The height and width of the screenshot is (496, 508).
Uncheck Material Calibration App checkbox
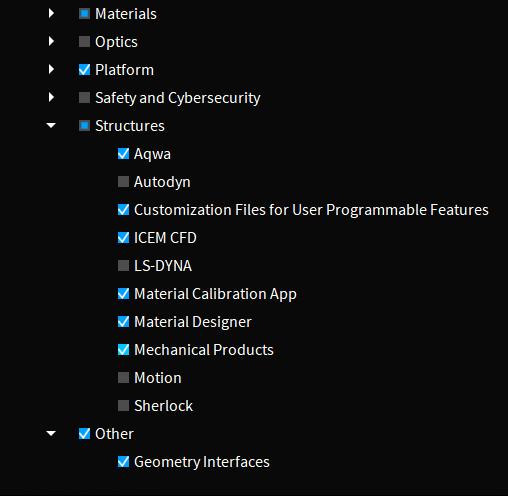point(123,294)
